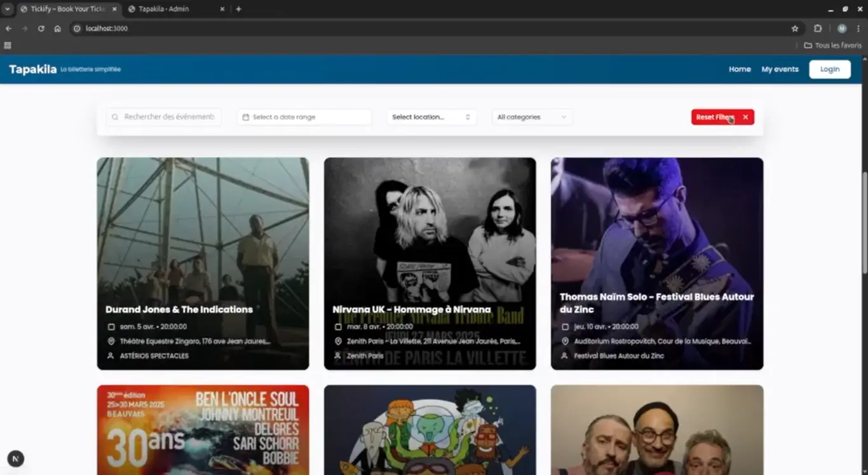Click the Théâtre Equestre Zingaro address text
Screen dimensions: 868x475
(195, 341)
